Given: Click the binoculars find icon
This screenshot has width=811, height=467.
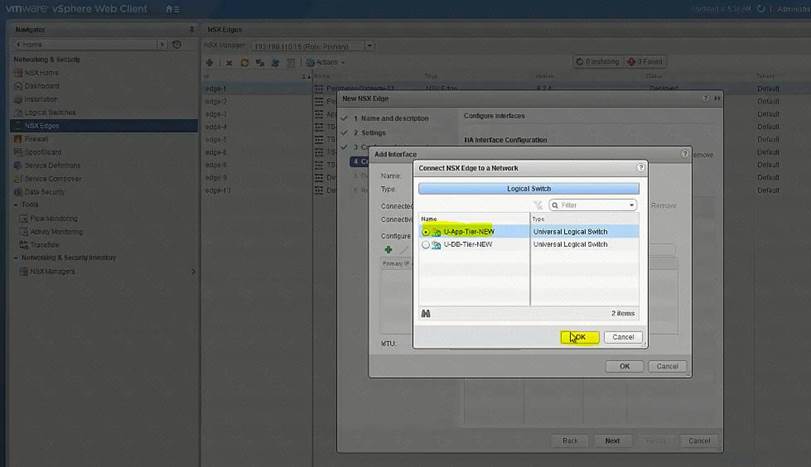Looking at the screenshot, I should (426, 313).
